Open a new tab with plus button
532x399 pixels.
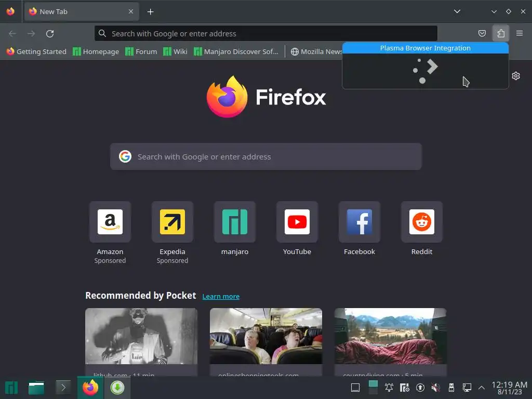tap(150, 12)
